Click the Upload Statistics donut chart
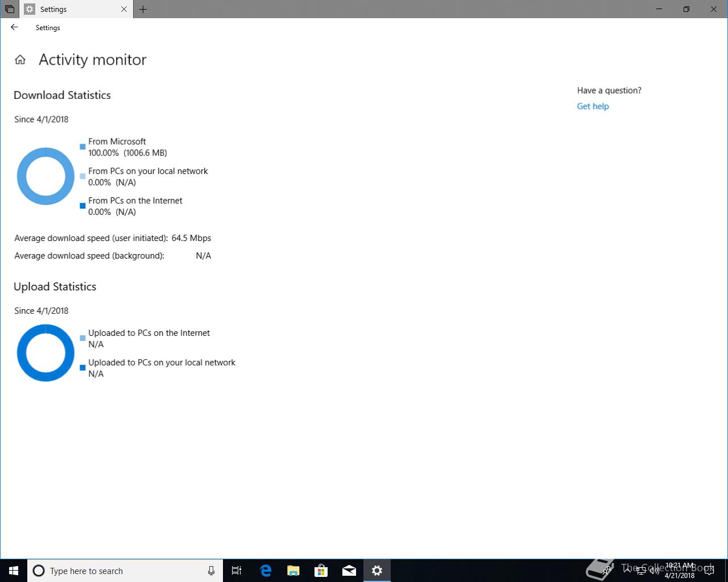728x582 pixels. pyautogui.click(x=45, y=353)
